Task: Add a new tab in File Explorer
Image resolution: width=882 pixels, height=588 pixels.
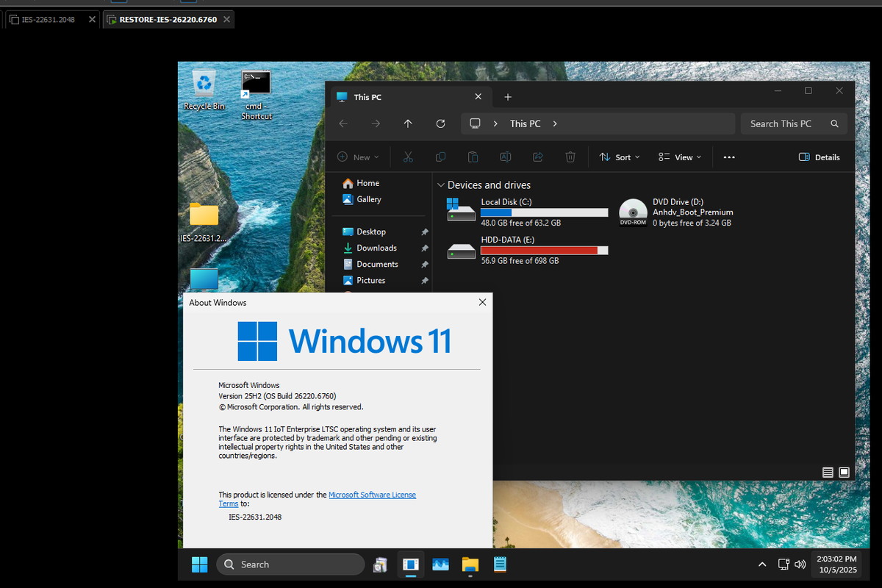Action: click(x=507, y=97)
